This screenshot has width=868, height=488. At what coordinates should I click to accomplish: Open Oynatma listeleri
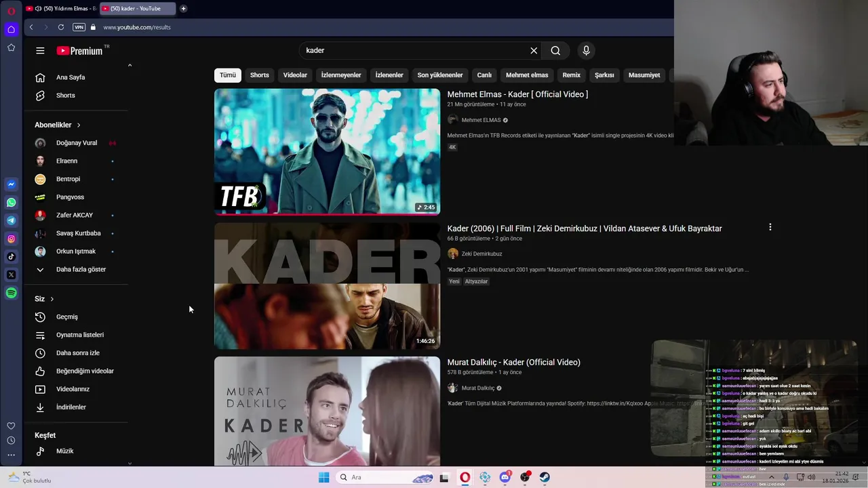[81, 335]
